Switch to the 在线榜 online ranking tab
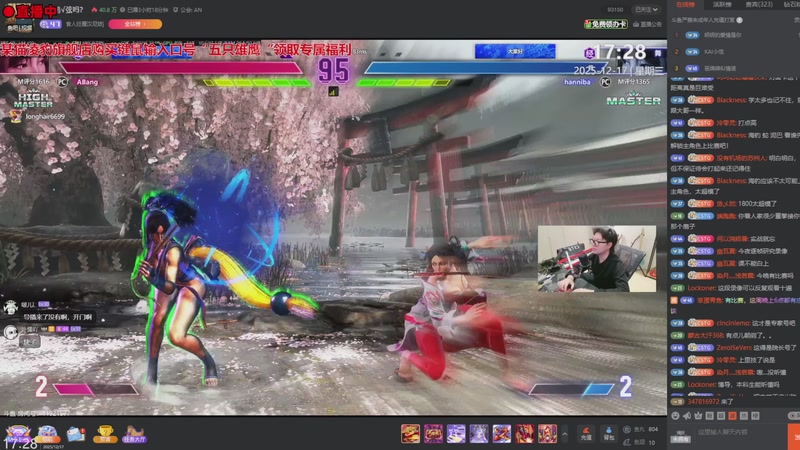Viewport: 800px width, 450px height. pyautogui.click(x=686, y=5)
